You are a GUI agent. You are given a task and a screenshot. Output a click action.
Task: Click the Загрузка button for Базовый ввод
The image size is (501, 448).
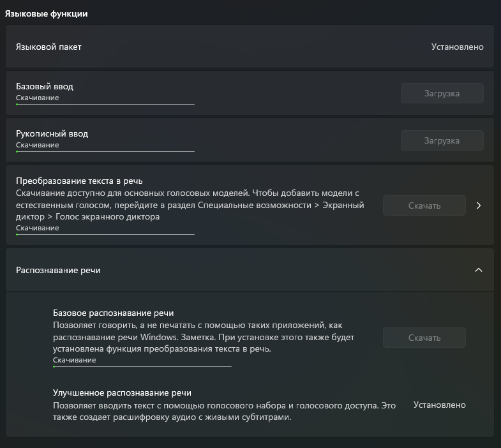[x=442, y=93]
